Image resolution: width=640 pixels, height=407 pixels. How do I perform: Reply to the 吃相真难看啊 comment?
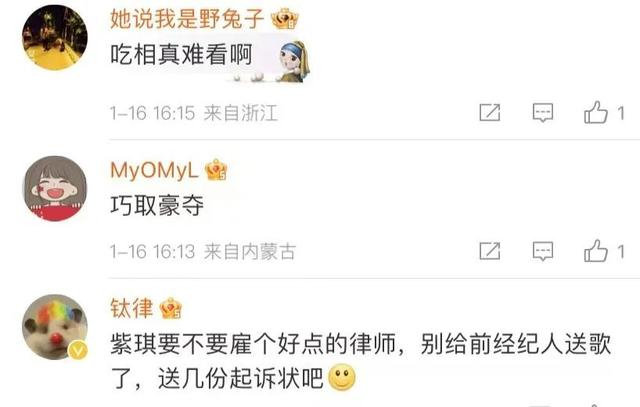click(x=543, y=112)
